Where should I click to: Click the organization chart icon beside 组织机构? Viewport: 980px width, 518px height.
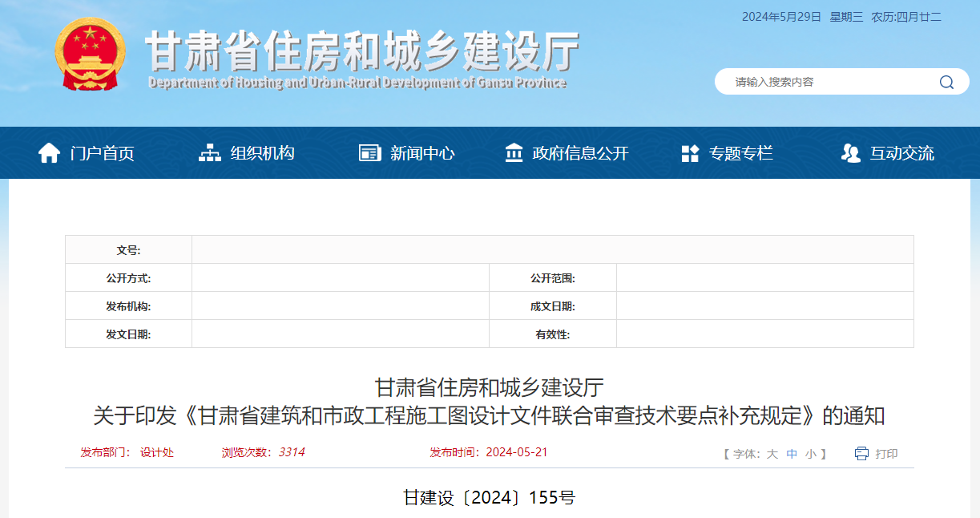tap(211, 152)
